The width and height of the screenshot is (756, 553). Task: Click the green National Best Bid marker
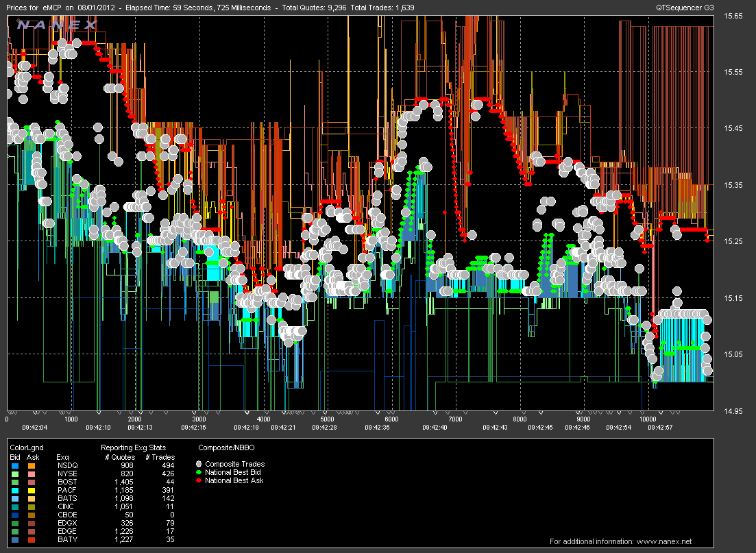(200, 473)
